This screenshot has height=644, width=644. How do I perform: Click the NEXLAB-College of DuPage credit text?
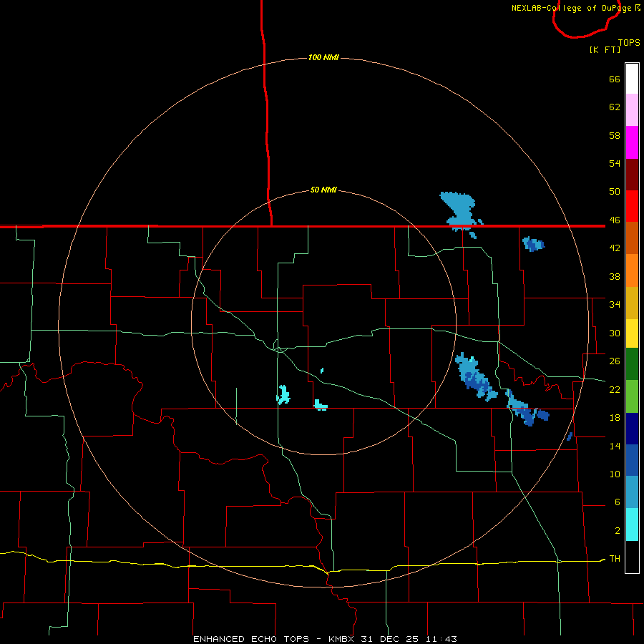coord(571,8)
